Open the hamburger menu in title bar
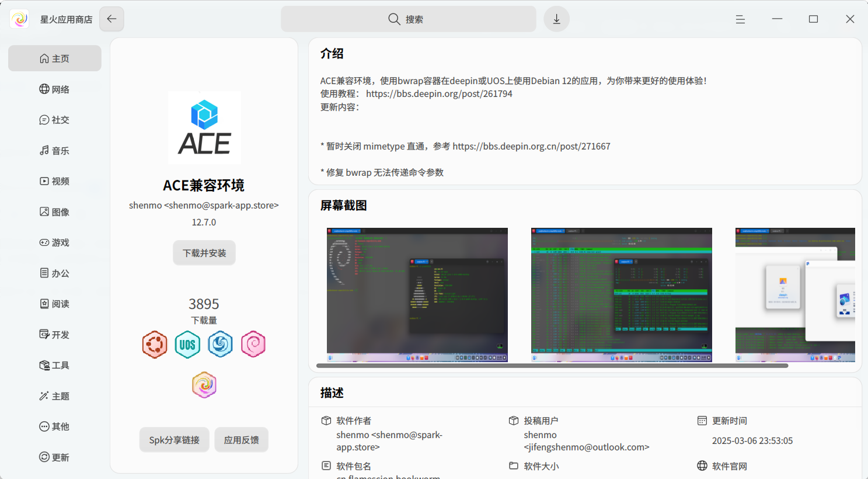868x479 pixels. 740,19
